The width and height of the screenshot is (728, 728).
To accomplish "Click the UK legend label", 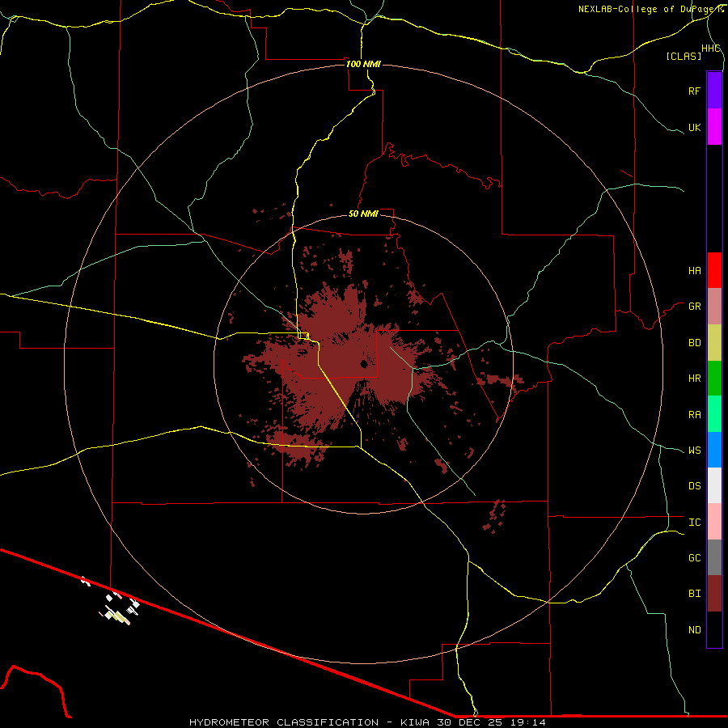I will tap(694, 127).
